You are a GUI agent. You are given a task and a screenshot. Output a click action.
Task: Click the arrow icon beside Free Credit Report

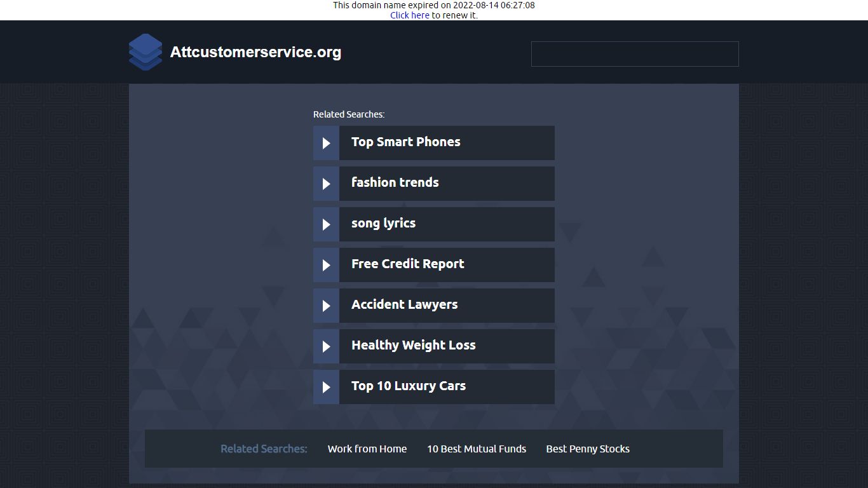point(326,265)
